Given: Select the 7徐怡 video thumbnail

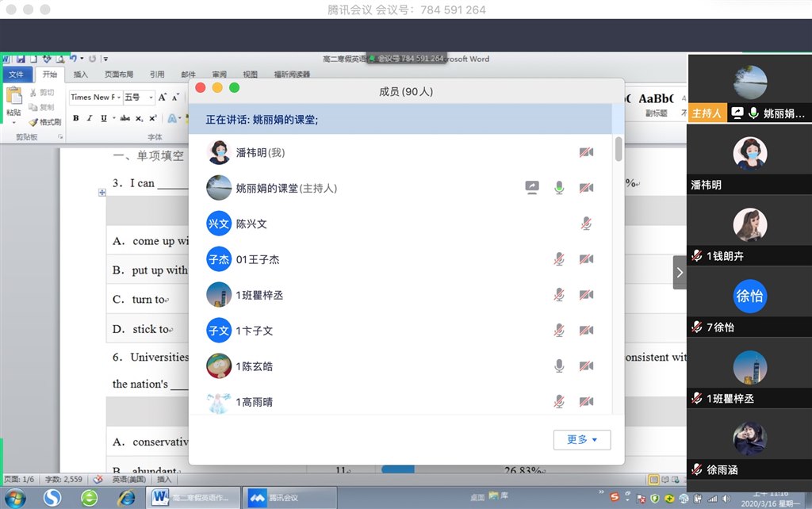Looking at the screenshot, I should point(749,302).
